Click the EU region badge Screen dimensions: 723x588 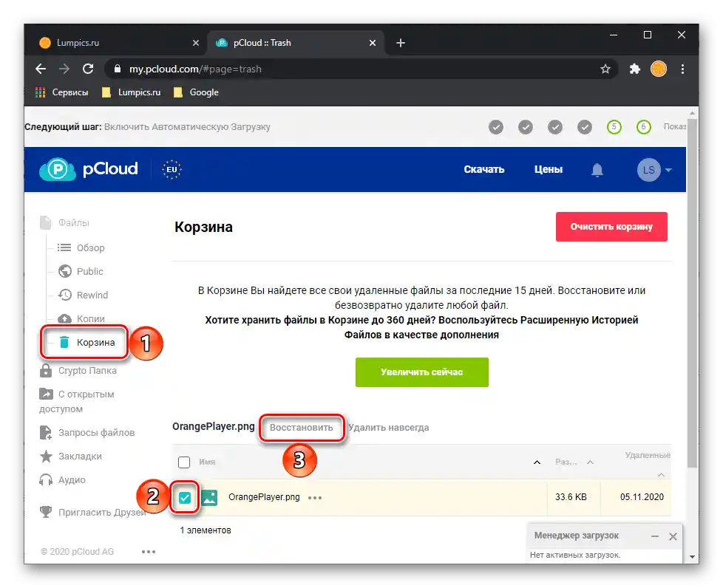point(172,169)
